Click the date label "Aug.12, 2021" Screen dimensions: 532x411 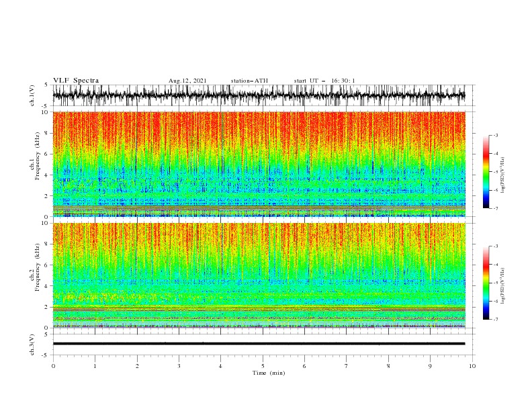click(187, 81)
